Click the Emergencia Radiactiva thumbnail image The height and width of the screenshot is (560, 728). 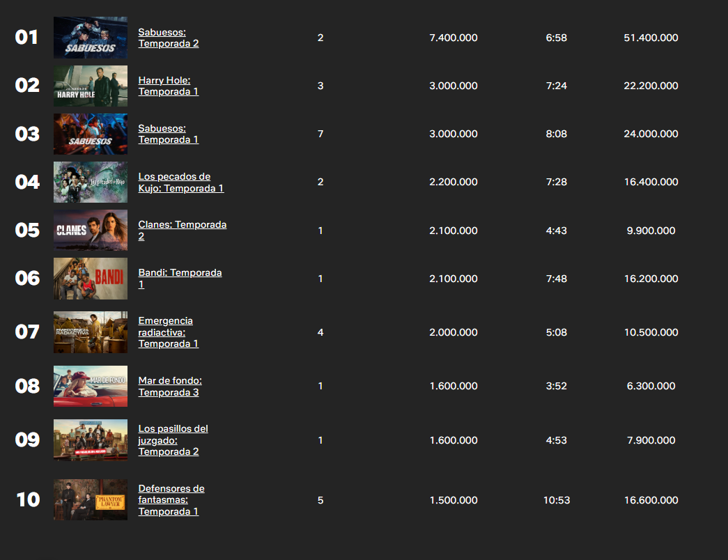coord(91,332)
